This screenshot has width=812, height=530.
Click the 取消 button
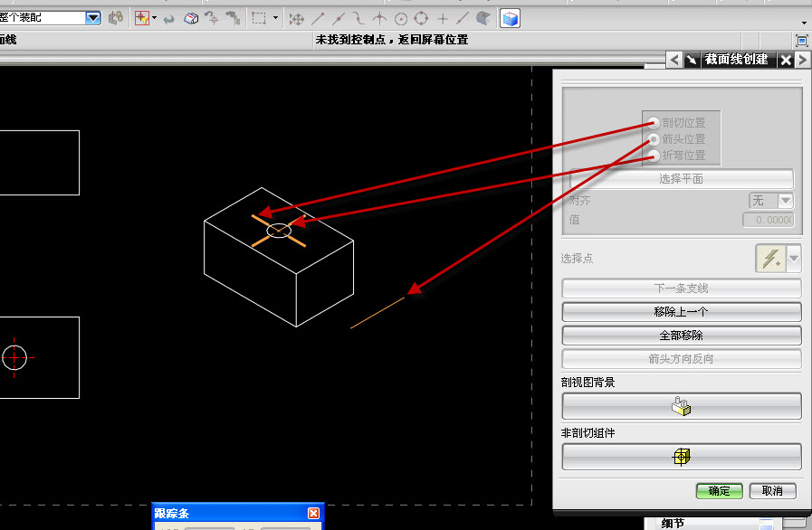point(773,491)
